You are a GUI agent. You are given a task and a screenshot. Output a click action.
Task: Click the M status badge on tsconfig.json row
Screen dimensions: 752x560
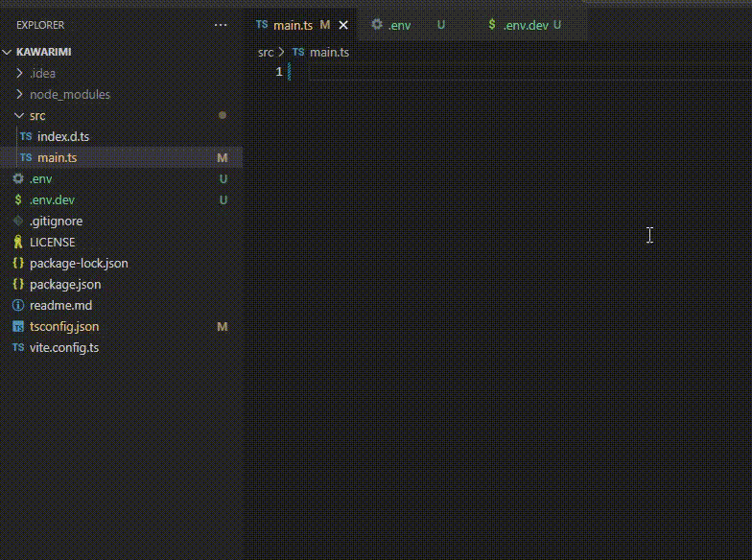click(223, 326)
